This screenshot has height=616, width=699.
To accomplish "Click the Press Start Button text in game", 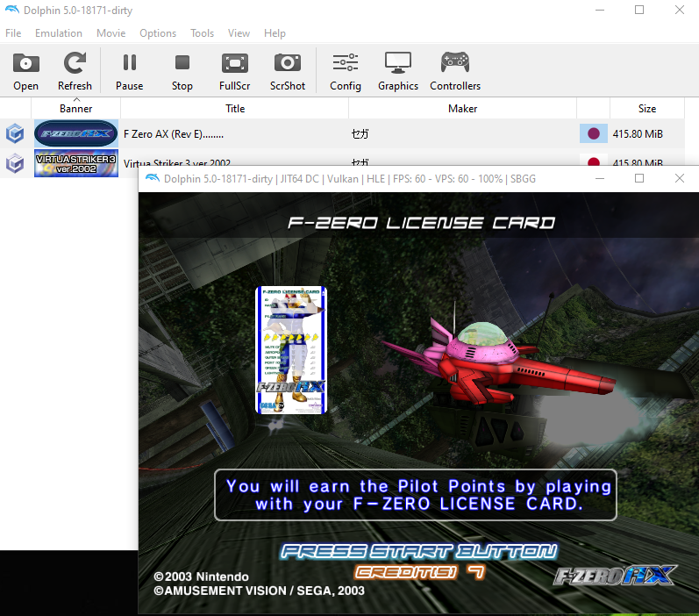I will 419,551.
